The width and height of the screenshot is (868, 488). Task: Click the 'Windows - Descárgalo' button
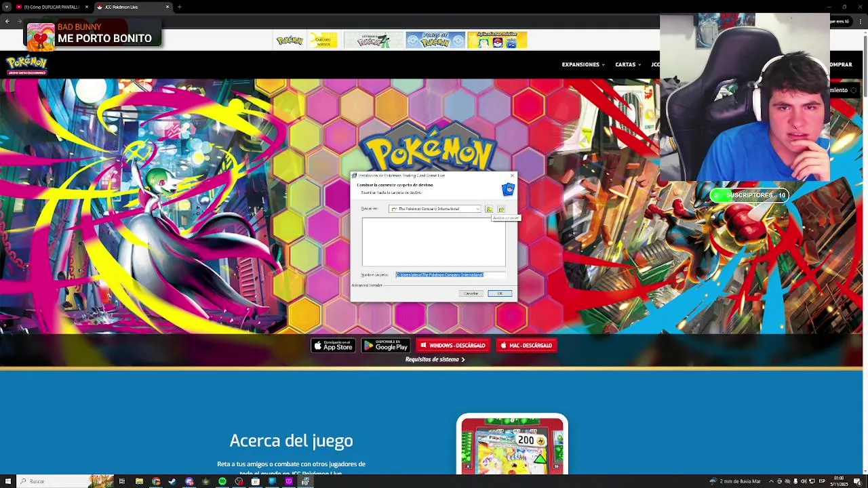click(452, 346)
